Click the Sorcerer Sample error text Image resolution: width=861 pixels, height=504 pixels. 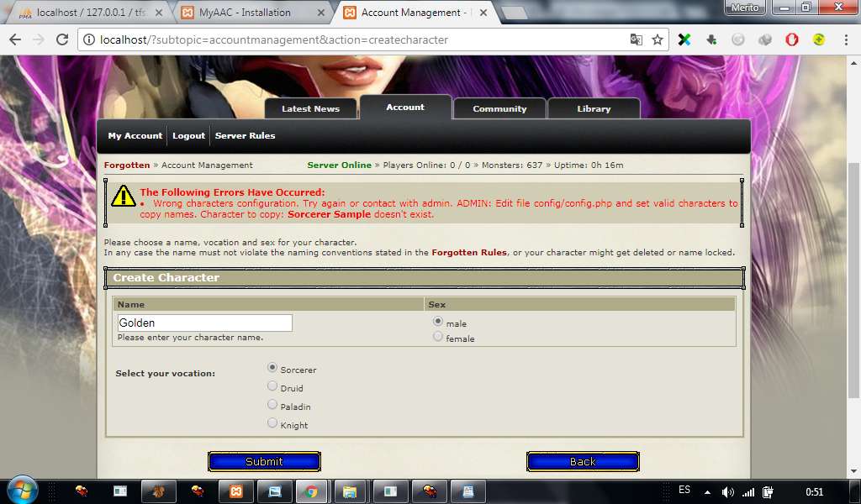(x=329, y=214)
